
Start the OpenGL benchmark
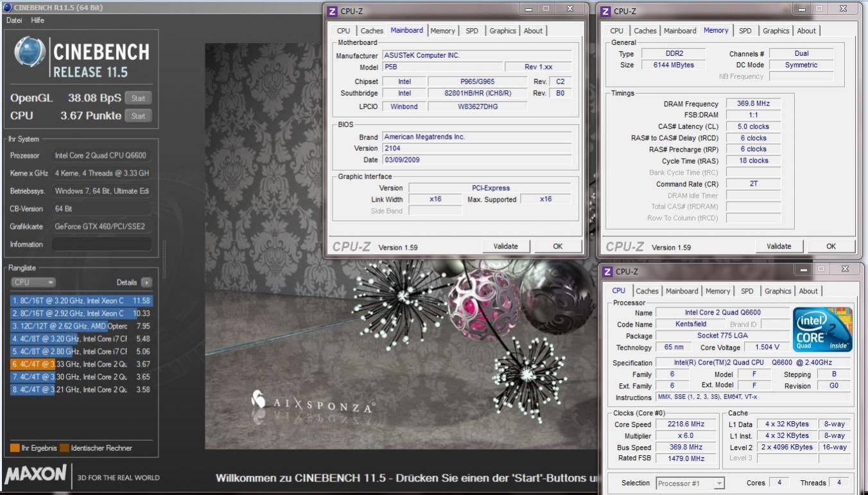point(138,98)
